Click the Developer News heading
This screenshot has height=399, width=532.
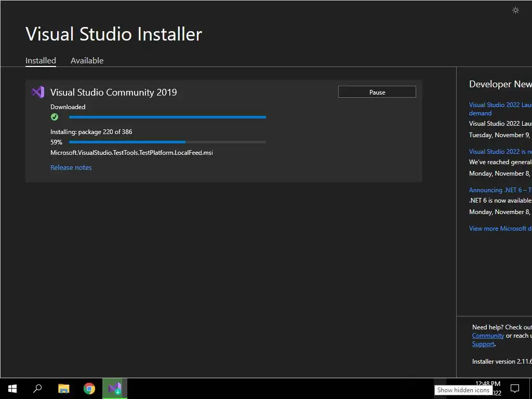tap(500, 84)
